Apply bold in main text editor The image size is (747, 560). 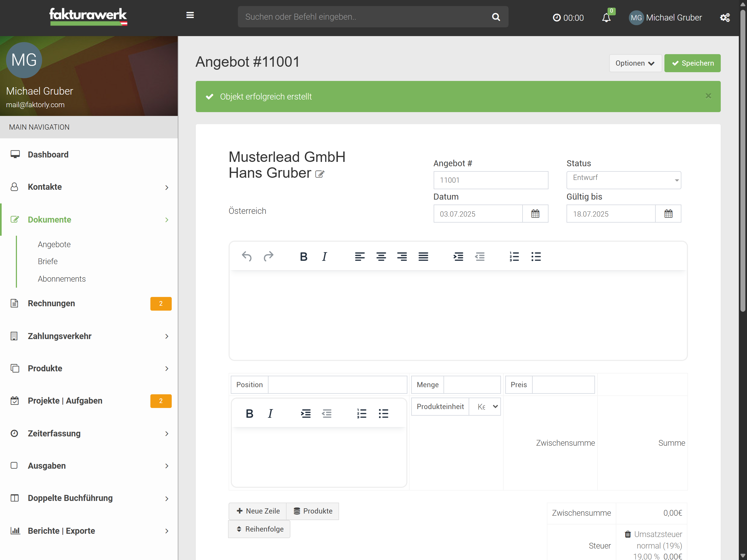(x=304, y=257)
